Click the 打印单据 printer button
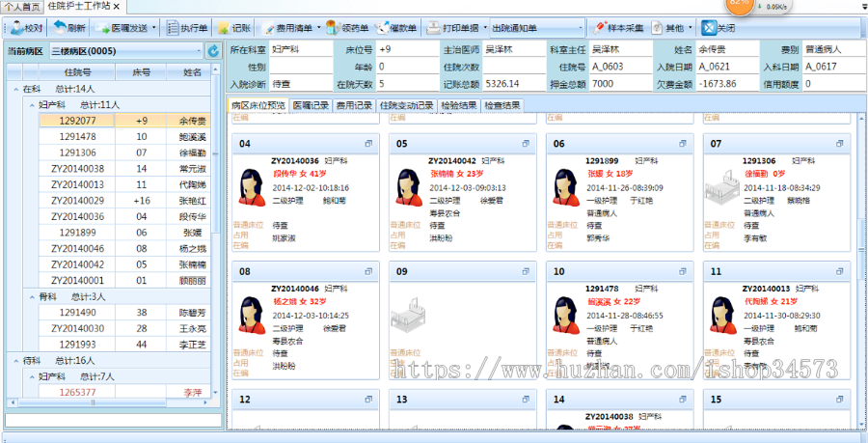This screenshot has width=868, height=443. [453, 28]
